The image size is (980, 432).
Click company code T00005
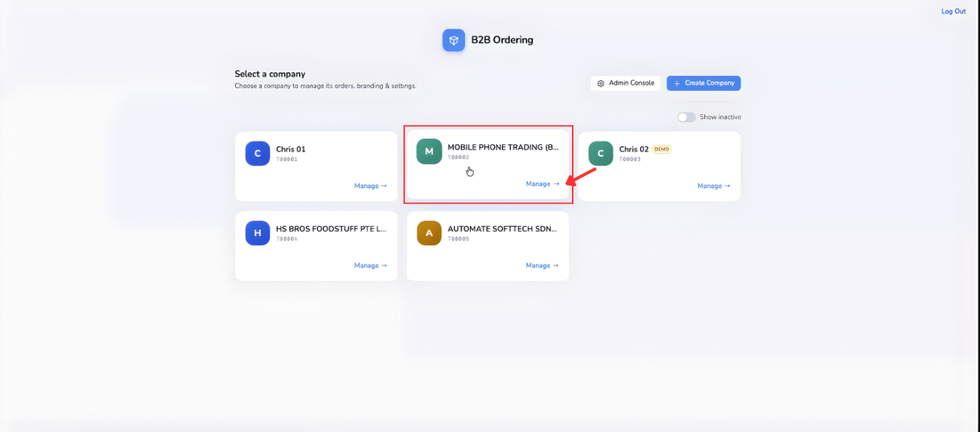458,239
